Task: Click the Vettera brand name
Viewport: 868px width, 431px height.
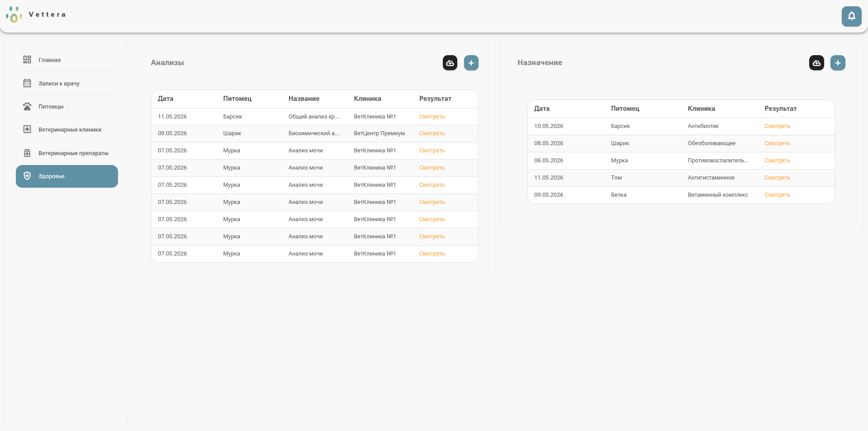Action: 47,14
